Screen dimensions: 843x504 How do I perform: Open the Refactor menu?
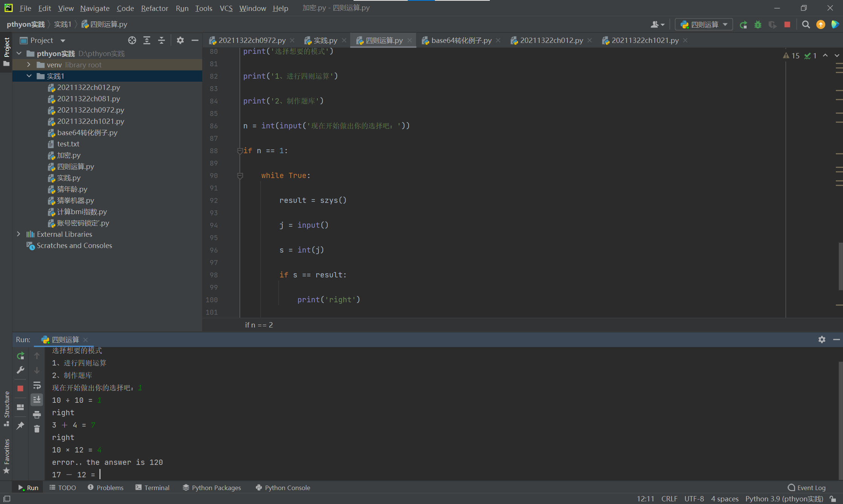click(154, 8)
